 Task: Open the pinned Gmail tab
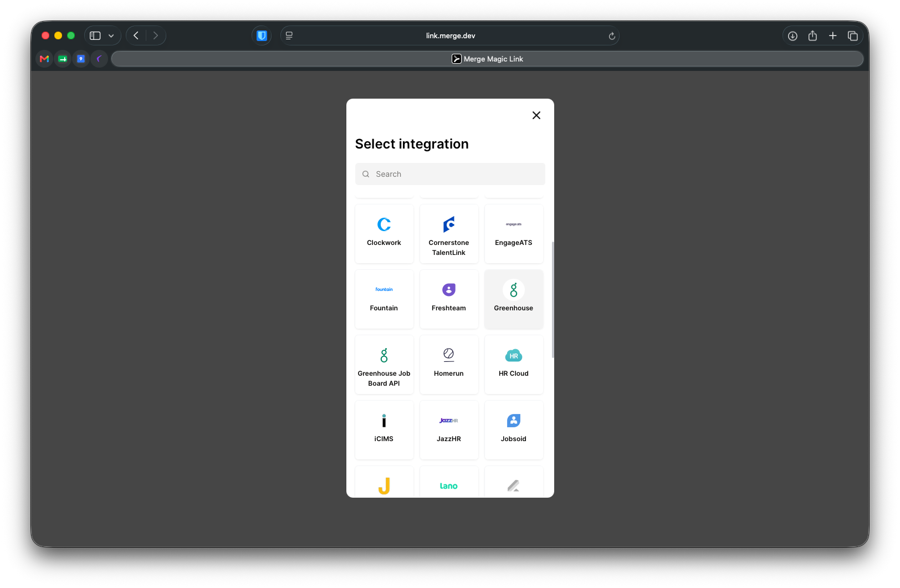click(x=44, y=59)
